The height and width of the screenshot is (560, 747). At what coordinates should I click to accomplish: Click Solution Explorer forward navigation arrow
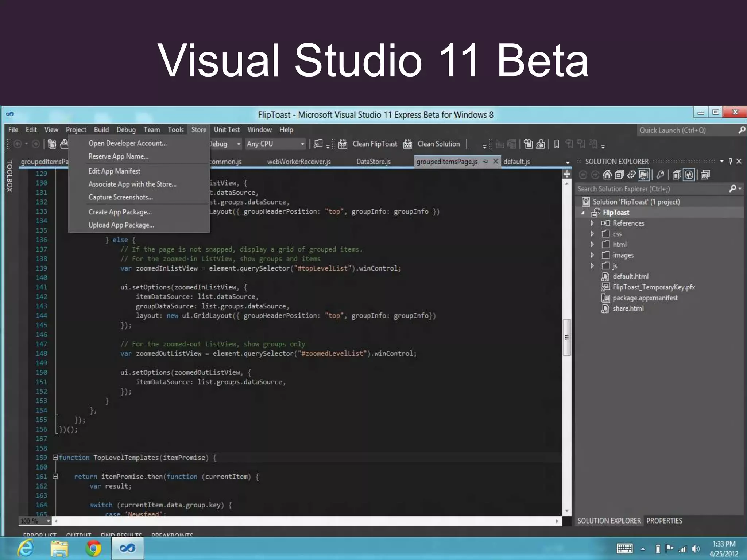[x=595, y=175]
